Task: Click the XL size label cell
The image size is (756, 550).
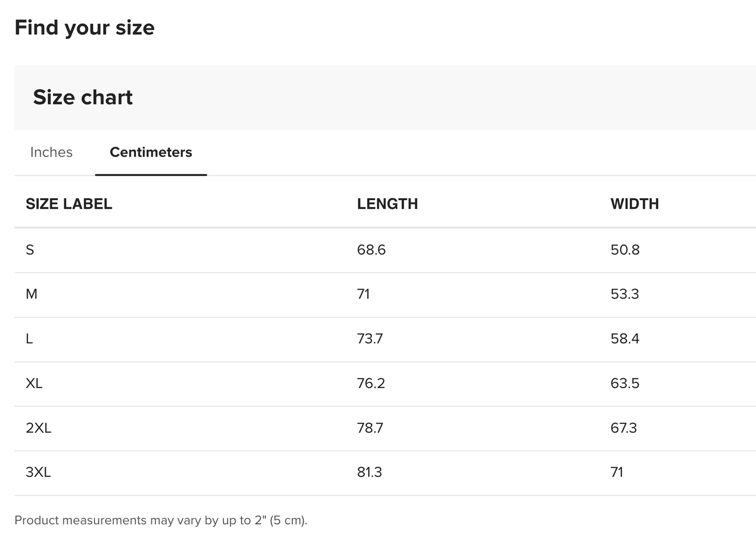Action: tap(34, 383)
